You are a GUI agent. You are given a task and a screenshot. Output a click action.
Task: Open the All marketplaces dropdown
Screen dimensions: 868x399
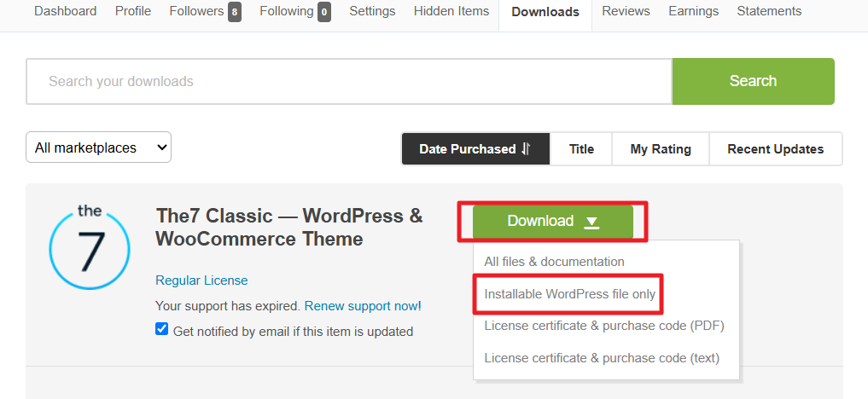(98, 147)
